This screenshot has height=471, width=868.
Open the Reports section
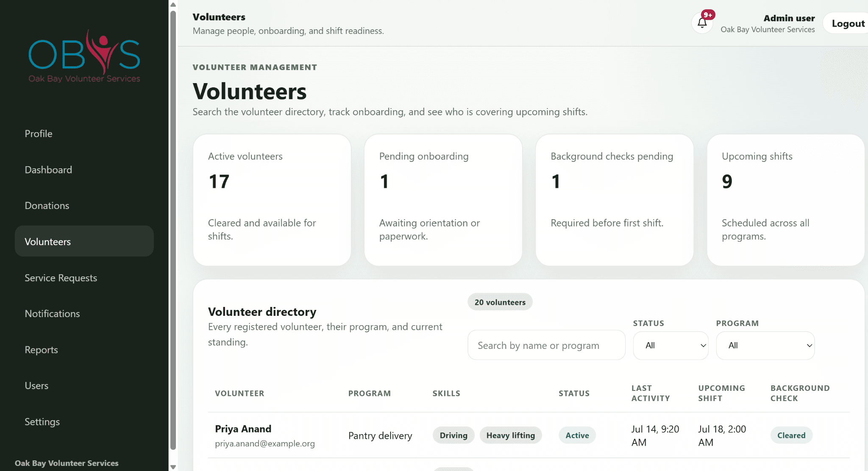click(x=84, y=350)
